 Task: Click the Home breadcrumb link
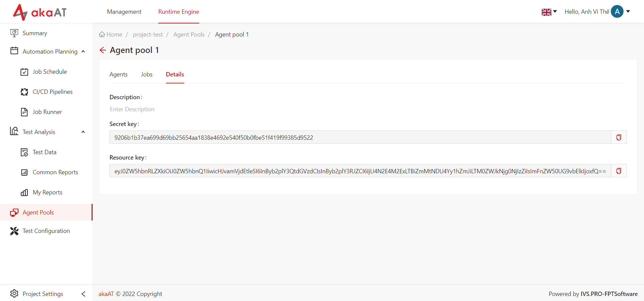click(x=114, y=35)
